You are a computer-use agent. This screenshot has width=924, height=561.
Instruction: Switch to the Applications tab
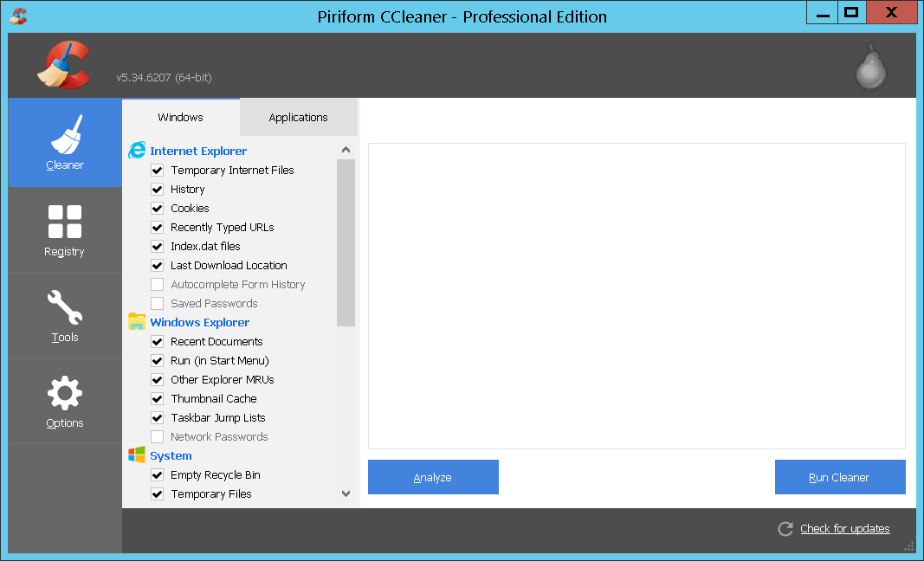(x=298, y=117)
